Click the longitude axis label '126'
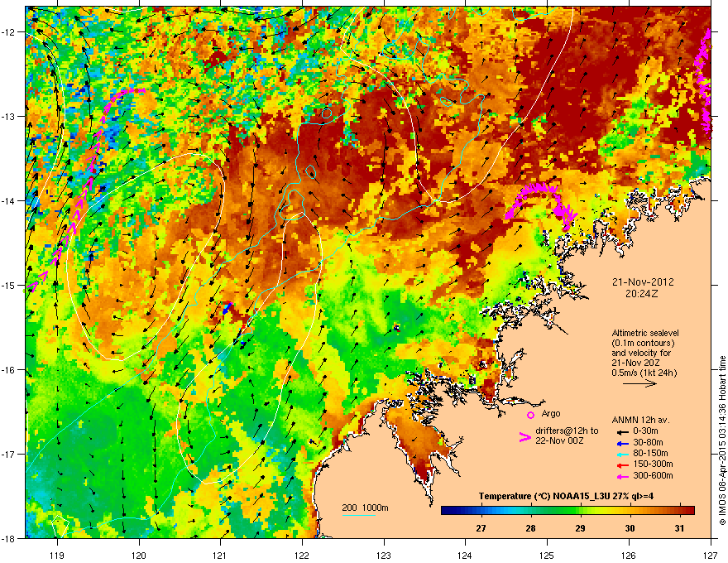The height and width of the screenshot is (563, 728). click(629, 555)
